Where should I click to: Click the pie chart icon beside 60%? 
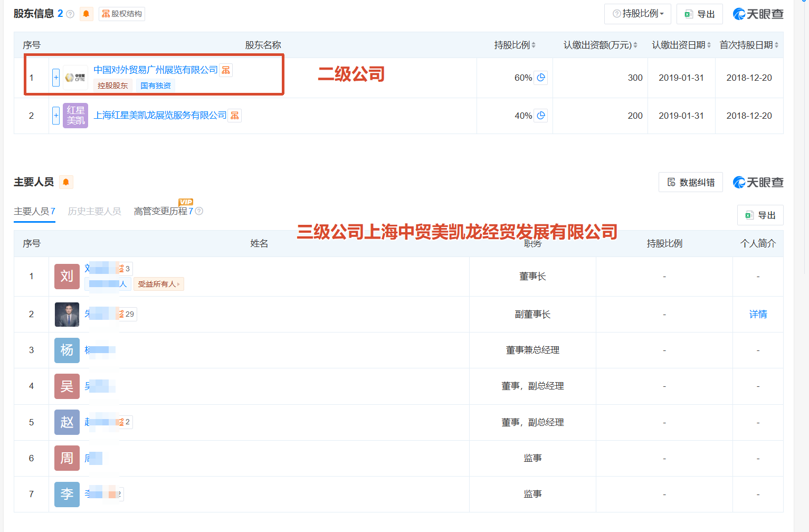(541, 78)
